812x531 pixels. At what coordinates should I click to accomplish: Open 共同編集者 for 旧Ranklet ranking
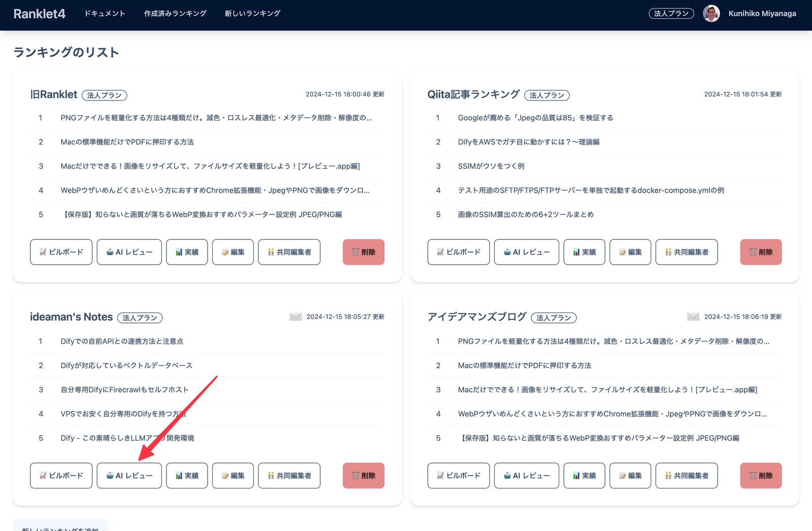[289, 252]
